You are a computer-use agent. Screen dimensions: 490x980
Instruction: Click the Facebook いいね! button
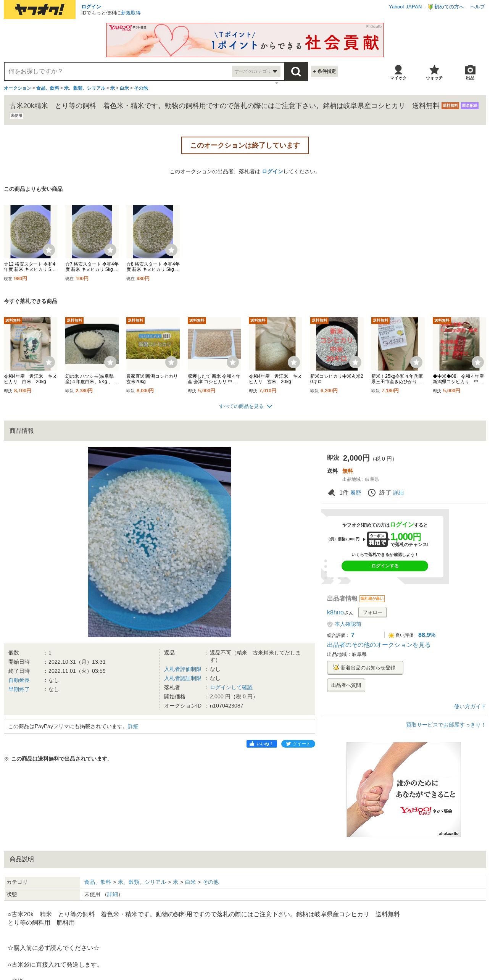tap(262, 744)
